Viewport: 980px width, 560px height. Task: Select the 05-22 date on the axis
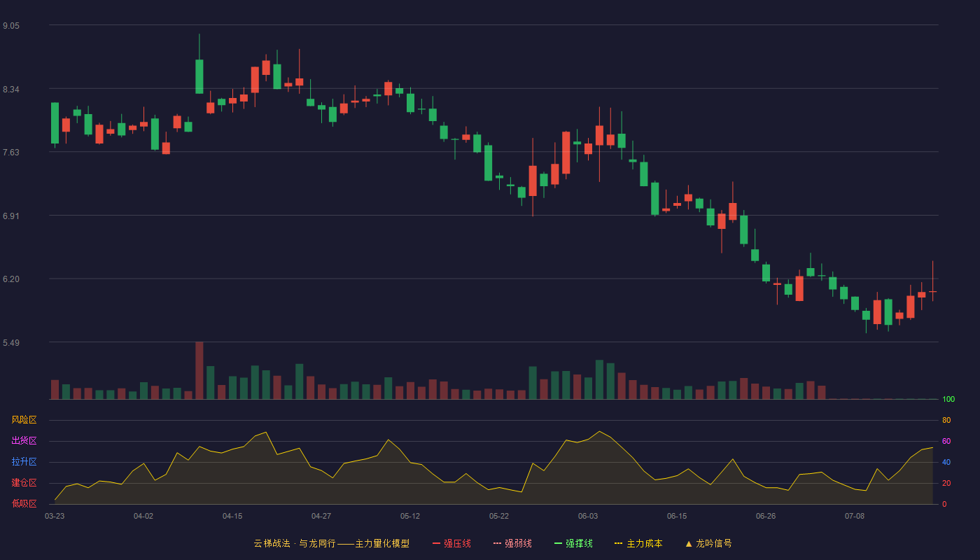click(x=499, y=516)
